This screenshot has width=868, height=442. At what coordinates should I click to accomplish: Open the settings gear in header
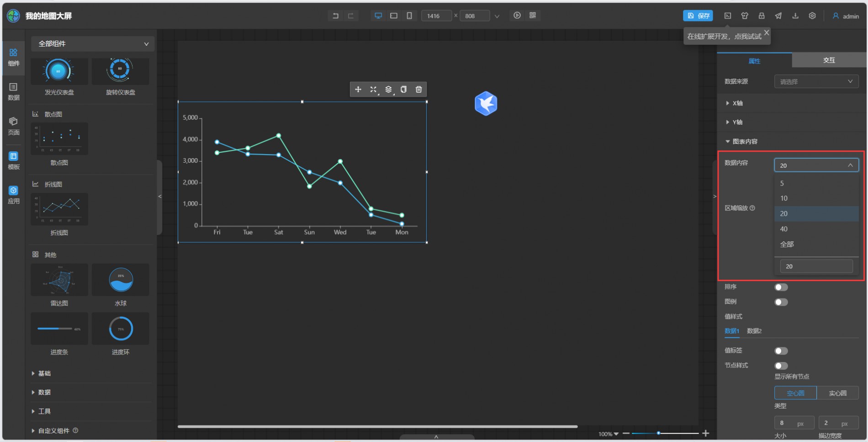[x=812, y=16]
